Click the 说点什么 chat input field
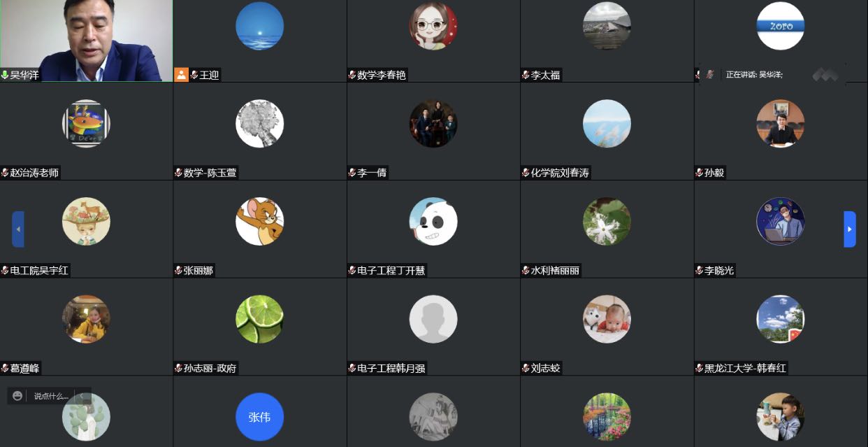868x447 pixels. click(51, 396)
